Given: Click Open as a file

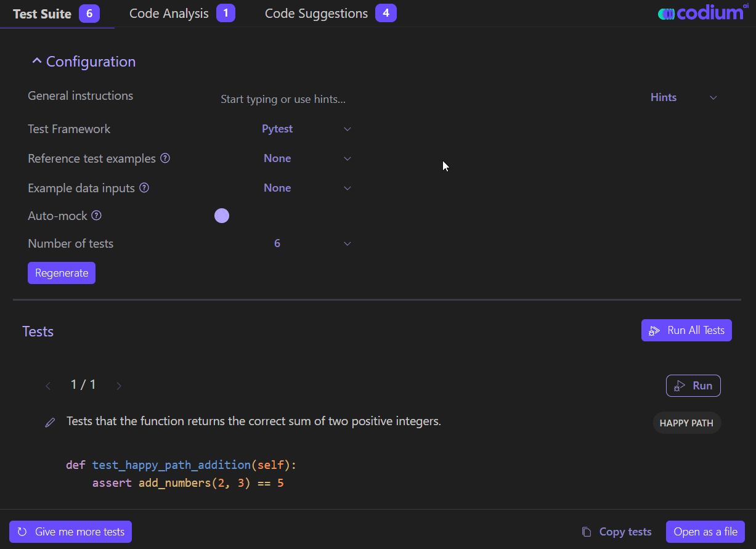Looking at the screenshot, I should point(705,531).
